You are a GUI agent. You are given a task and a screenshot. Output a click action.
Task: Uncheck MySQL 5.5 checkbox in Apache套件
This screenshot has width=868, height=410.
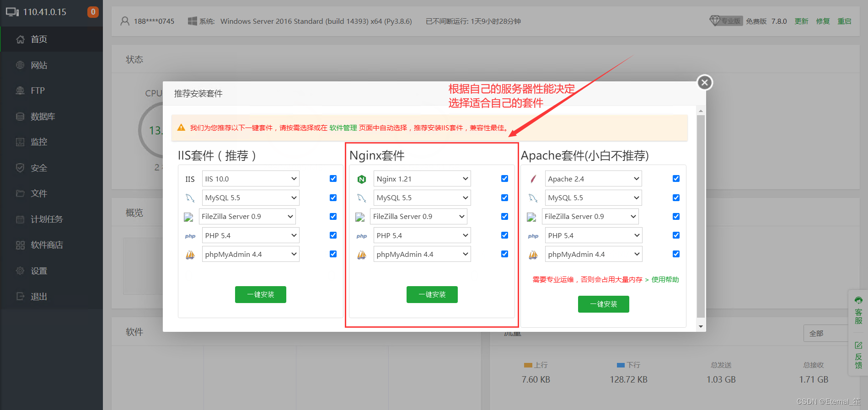[x=676, y=197]
